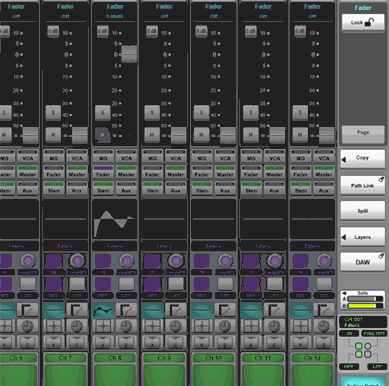Viewport: 389px width, 386px height.
Task: Click the DAW button
Action: 362,262
